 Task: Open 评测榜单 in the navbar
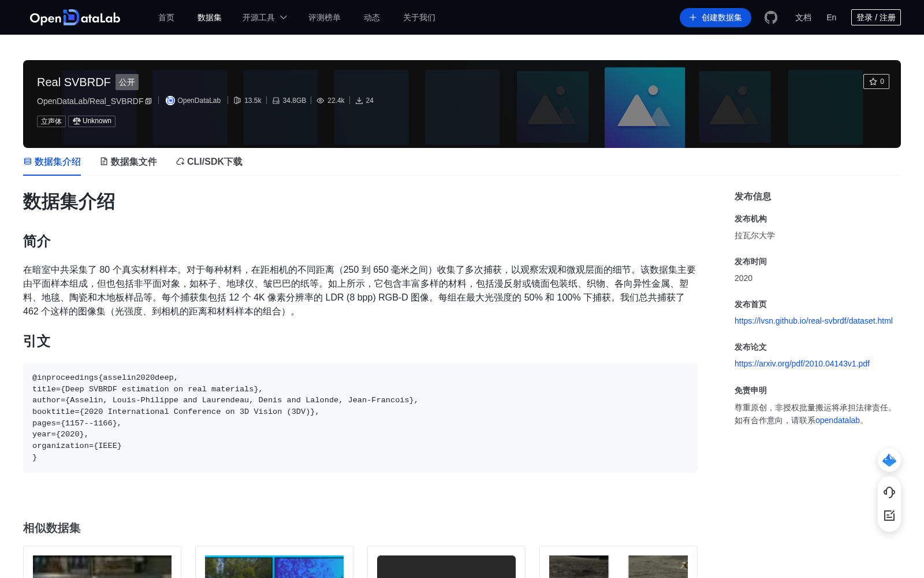325,17
